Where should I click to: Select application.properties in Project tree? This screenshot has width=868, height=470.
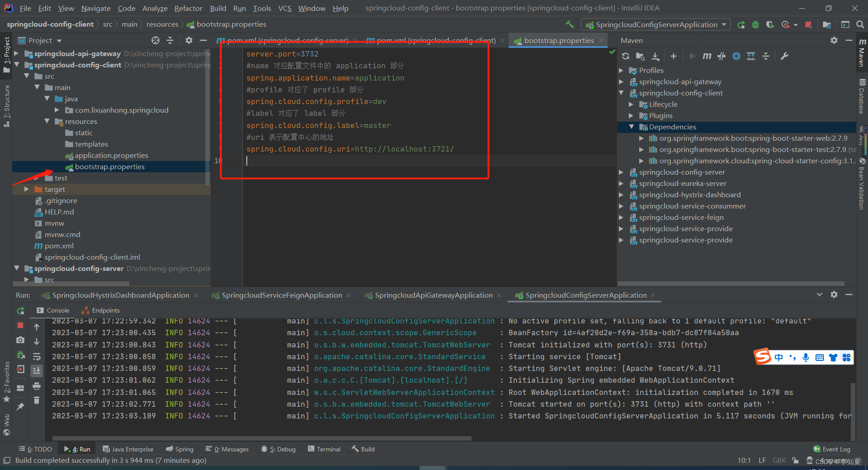pos(112,155)
